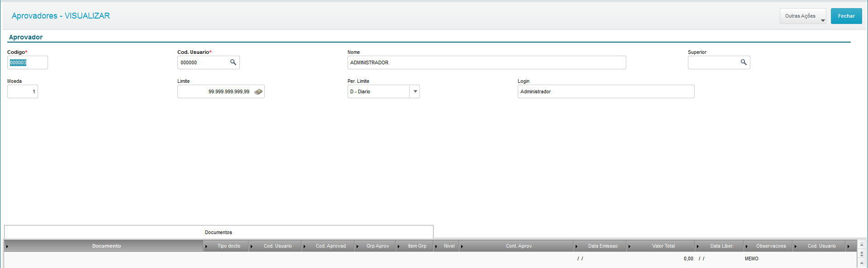This screenshot has height=268, width=868.
Task: Click the Nome field with ADMINISTRADOR
Action: click(487, 62)
